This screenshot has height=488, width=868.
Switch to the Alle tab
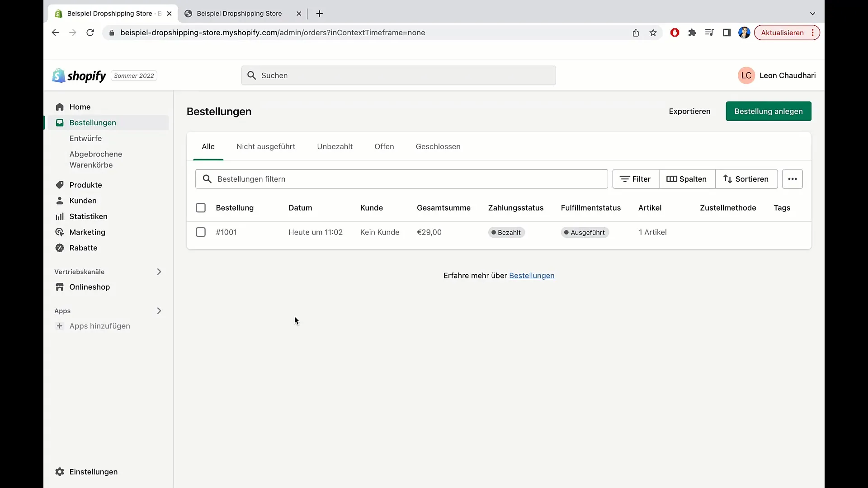[x=208, y=146]
